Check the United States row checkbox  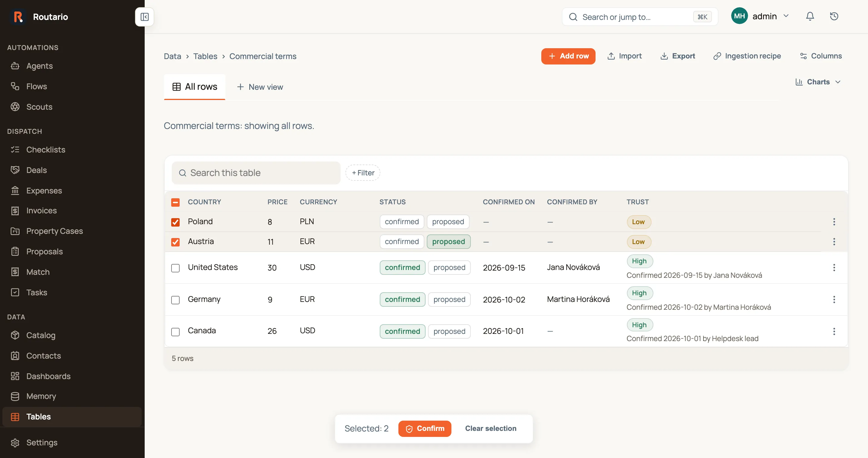tap(175, 268)
